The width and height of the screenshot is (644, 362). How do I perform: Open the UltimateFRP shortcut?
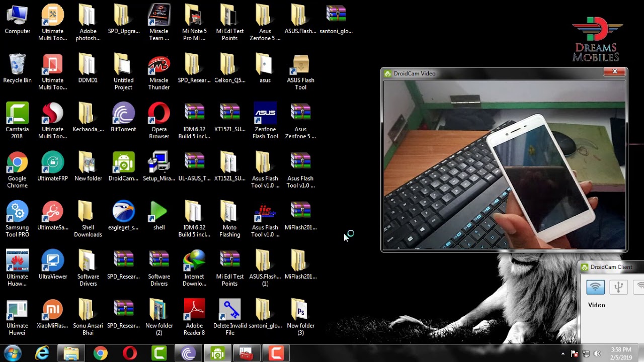(x=53, y=166)
